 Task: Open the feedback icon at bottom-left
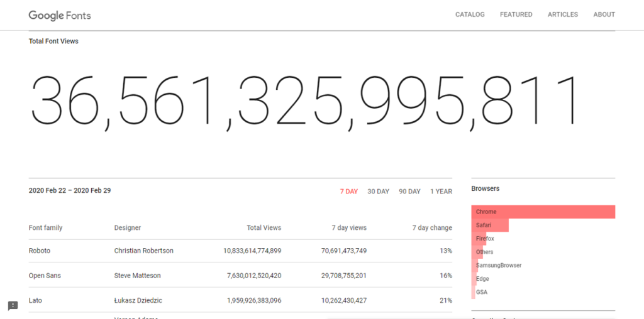tap(13, 305)
